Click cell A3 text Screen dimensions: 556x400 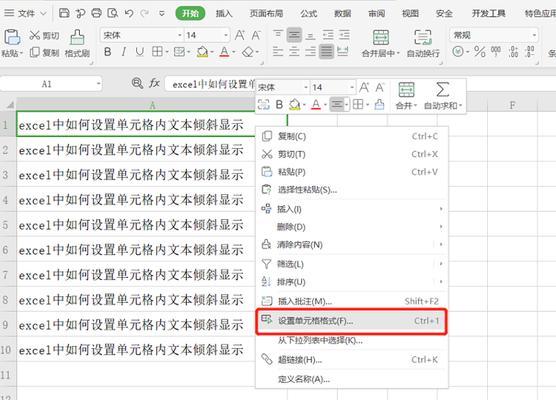pyautogui.click(x=131, y=175)
